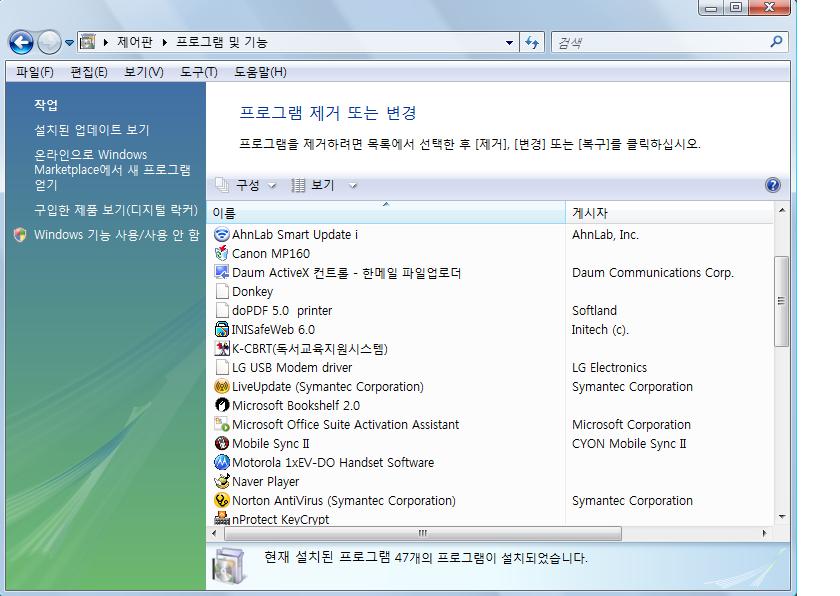Click publisher Softland

point(594,311)
